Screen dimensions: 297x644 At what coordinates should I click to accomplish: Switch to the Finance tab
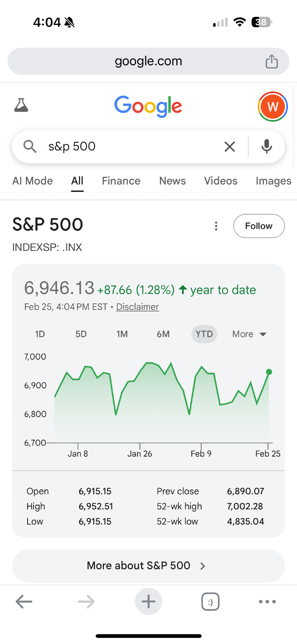tap(121, 181)
